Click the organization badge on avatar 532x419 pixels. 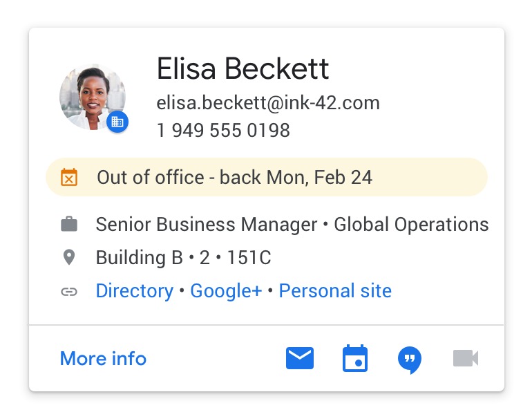[117, 122]
